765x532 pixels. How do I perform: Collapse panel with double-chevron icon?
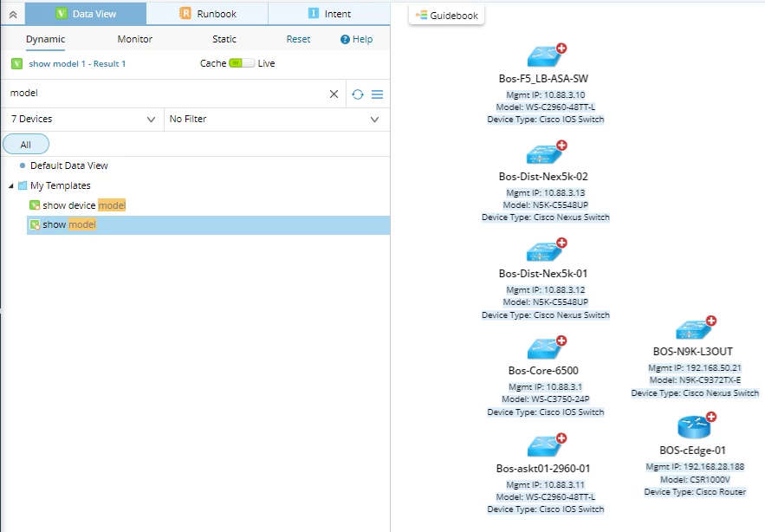(13, 15)
